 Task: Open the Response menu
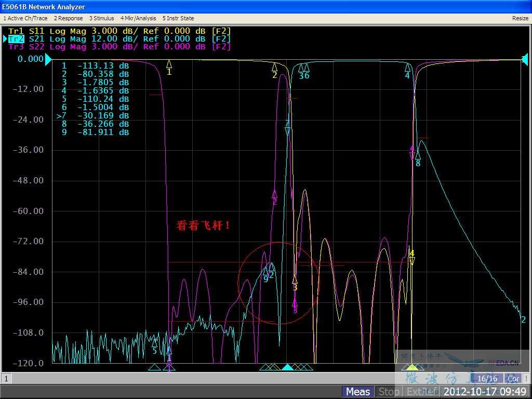point(68,18)
